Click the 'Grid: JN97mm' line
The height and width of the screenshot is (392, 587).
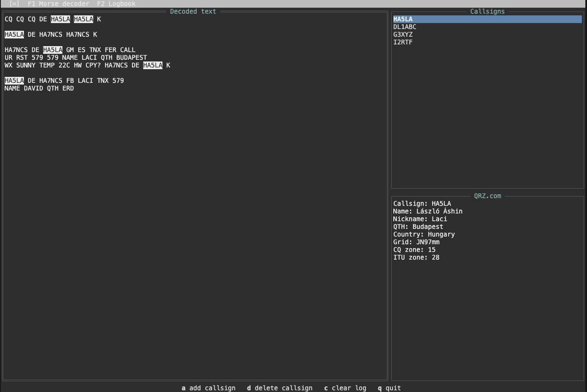(x=416, y=242)
